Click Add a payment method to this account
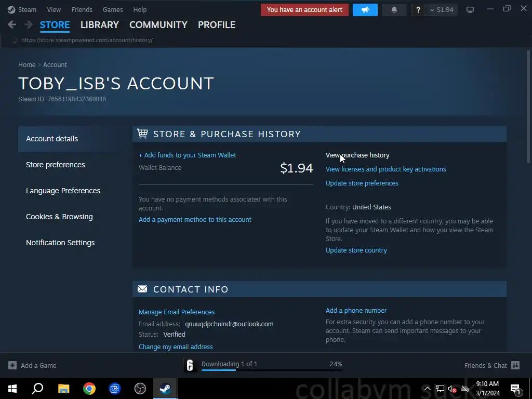532x399 pixels. (x=195, y=220)
